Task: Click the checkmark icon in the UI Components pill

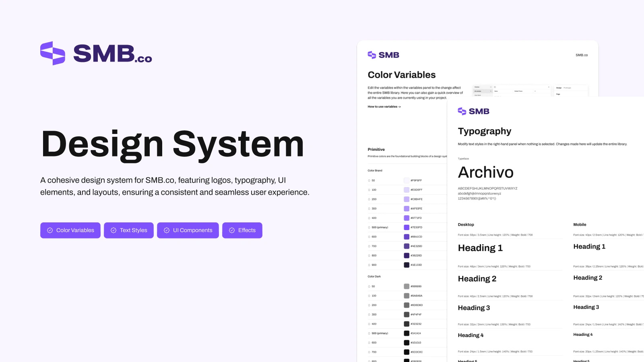Action: [166, 230]
